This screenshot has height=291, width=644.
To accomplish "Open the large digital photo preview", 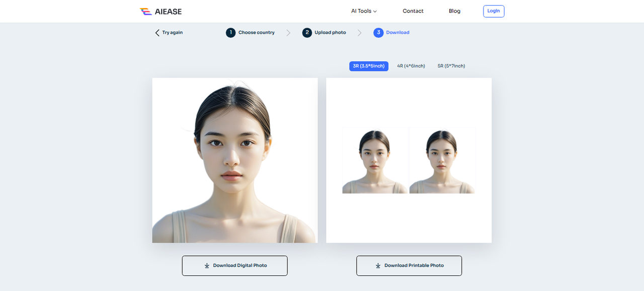I will (235, 160).
